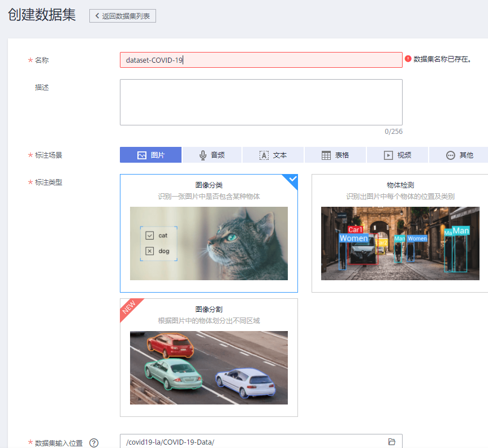Click the 数据集名称已存在 error message
This screenshot has width=488, height=448.
pyautogui.click(x=442, y=59)
